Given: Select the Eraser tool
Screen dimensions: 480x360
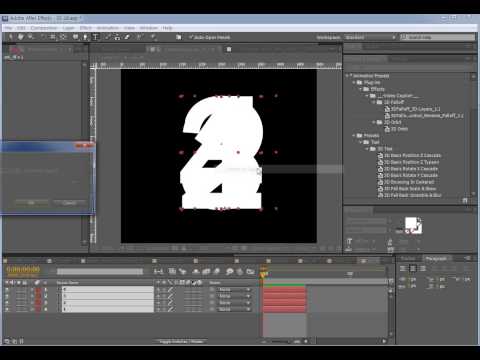Looking at the screenshot, I should (x=127, y=37).
